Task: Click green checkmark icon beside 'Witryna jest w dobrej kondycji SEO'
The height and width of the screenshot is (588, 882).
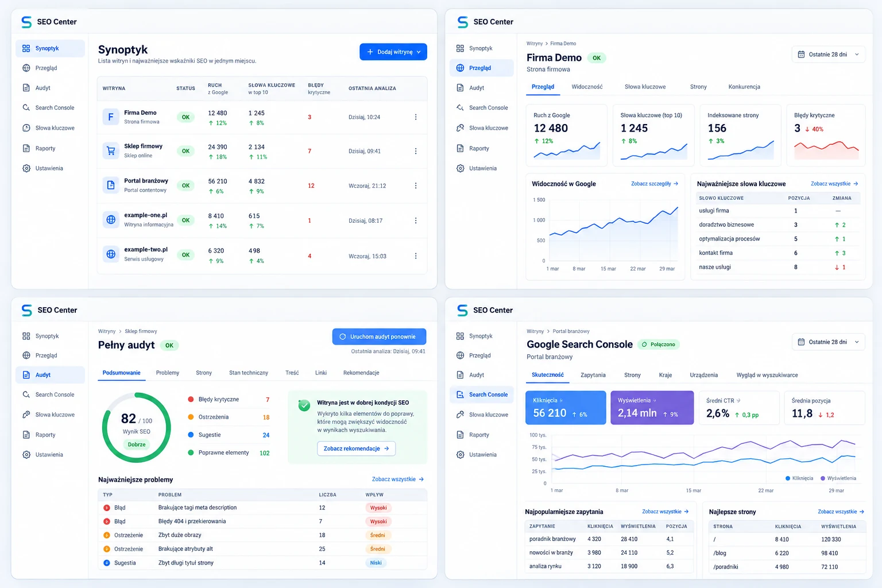Action: [304, 405]
